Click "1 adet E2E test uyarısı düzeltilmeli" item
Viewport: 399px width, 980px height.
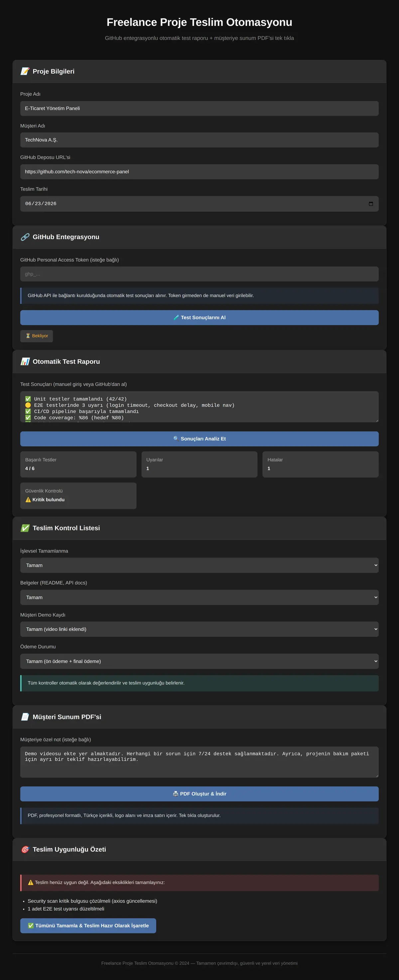[66, 909]
